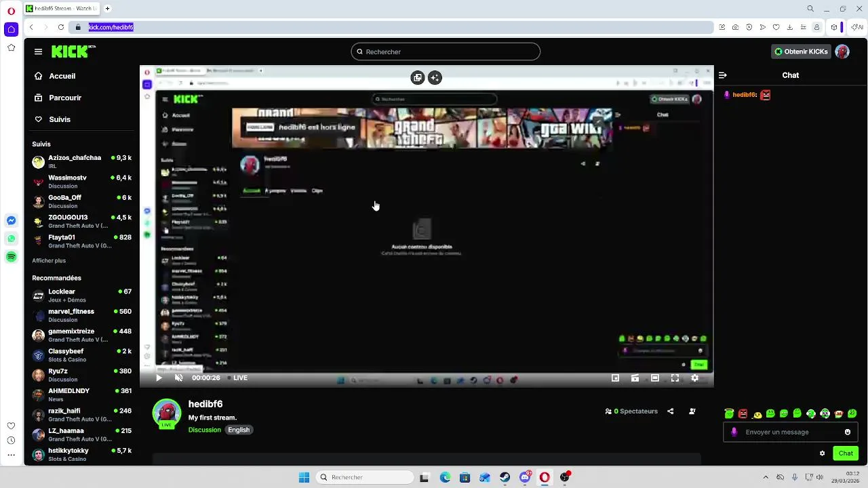Click the Windows taskbar Rechercher search box
The image size is (868, 488).
click(x=365, y=477)
